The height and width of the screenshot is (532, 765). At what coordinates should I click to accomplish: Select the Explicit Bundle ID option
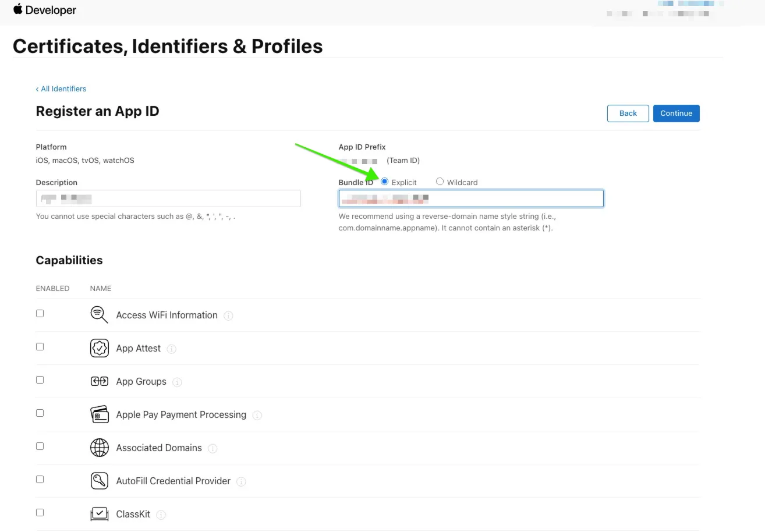click(x=384, y=182)
